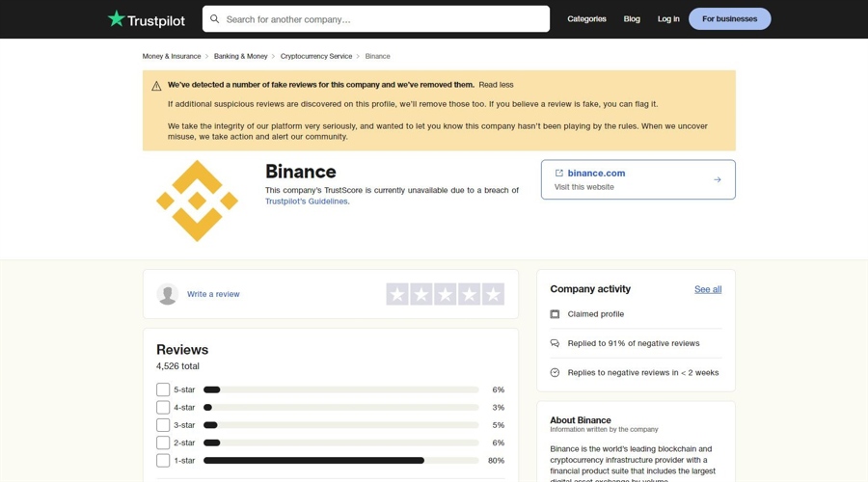
Task: Click the reply bubbles icon by 91% negative reviews
Action: click(555, 343)
